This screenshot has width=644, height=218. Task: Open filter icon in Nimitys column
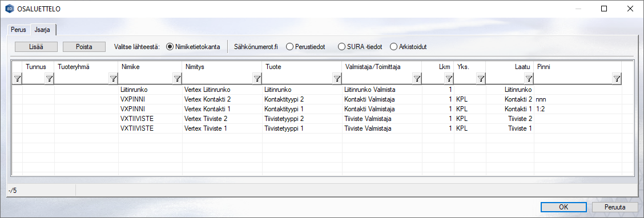tap(257, 79)
